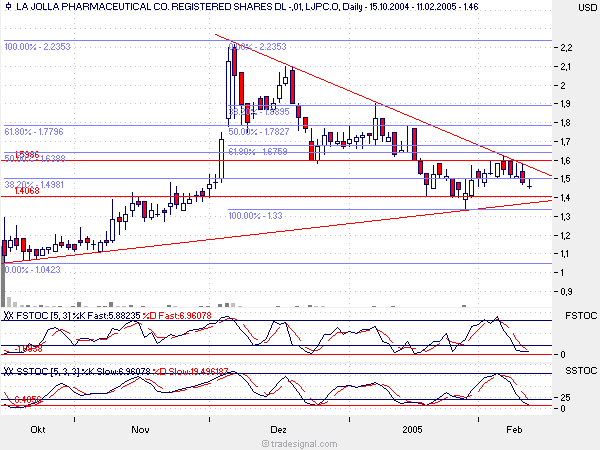Click the 1,8 price axis label
This screenshot has height=450, width=600.
coord(566,123)
